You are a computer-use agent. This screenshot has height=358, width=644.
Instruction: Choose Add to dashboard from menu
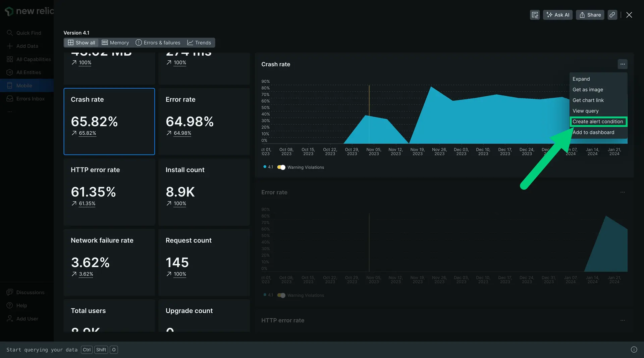(x=593, y=132)
